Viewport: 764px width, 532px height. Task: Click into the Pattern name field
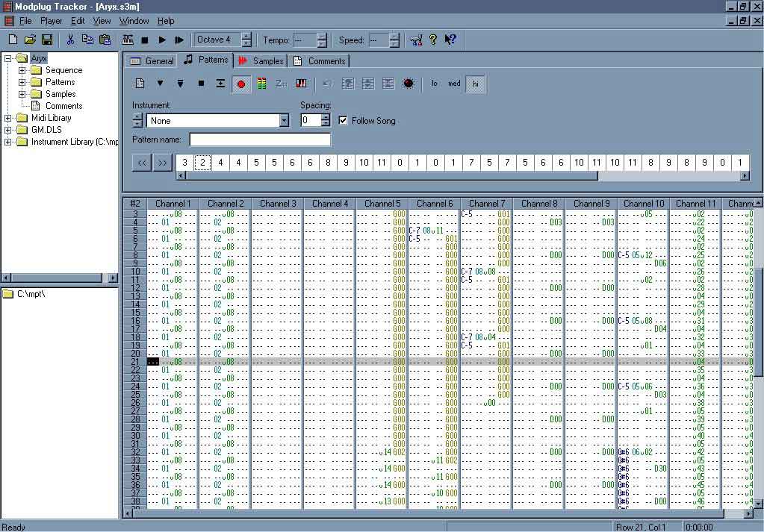point(259,140)
